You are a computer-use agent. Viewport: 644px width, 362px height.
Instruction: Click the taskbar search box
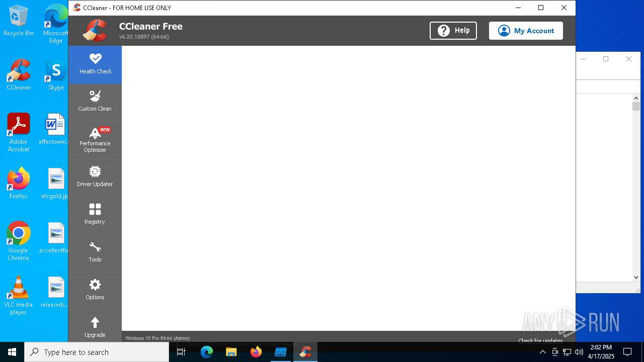97,352
